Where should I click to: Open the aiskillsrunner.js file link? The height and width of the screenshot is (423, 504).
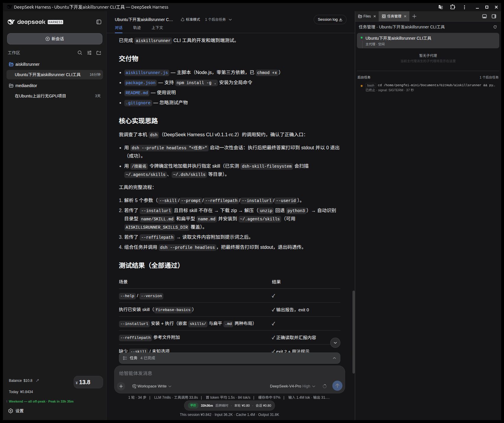coord(147,73)
